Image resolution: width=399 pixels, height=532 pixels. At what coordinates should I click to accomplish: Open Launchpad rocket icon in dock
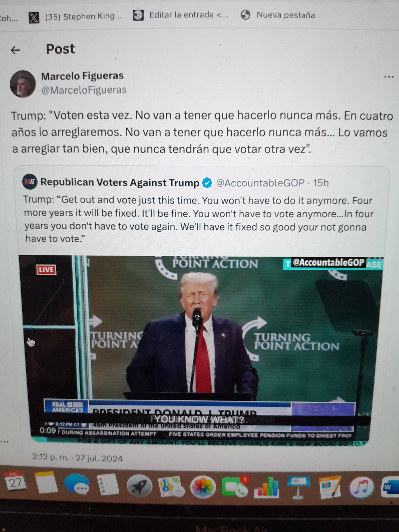[x=139, y=486]
